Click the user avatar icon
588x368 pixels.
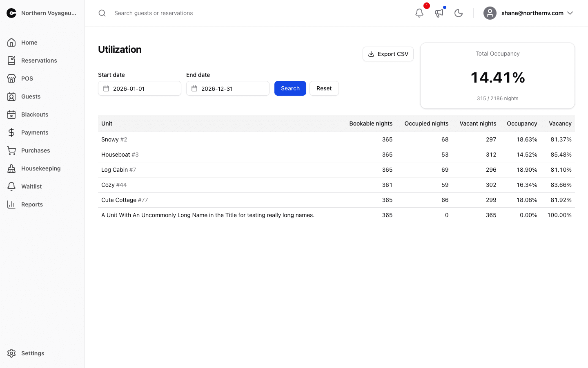pyautogui.click(x=490, y=13)
